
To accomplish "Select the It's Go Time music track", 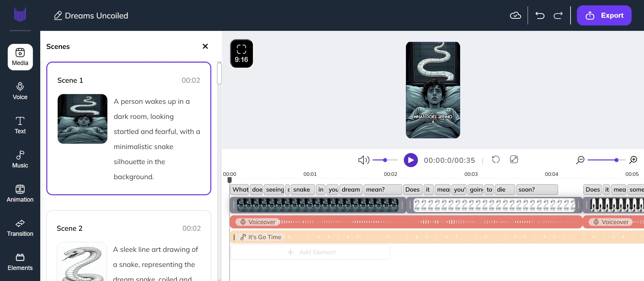I will coord(437,237).
